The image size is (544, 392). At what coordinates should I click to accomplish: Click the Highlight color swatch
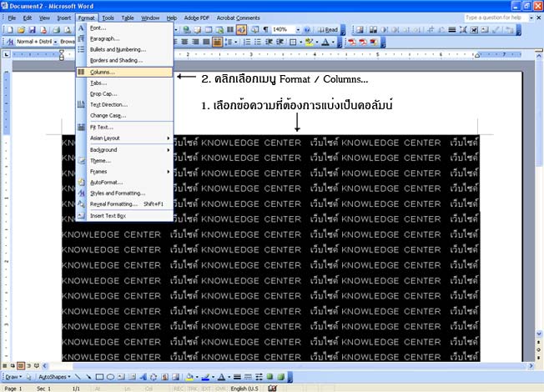[x=309, y=42]
